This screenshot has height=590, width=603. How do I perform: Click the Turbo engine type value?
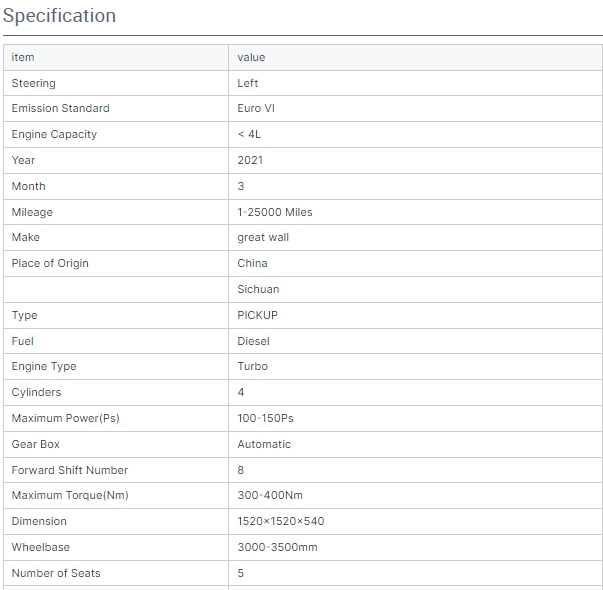coord(252,366)
